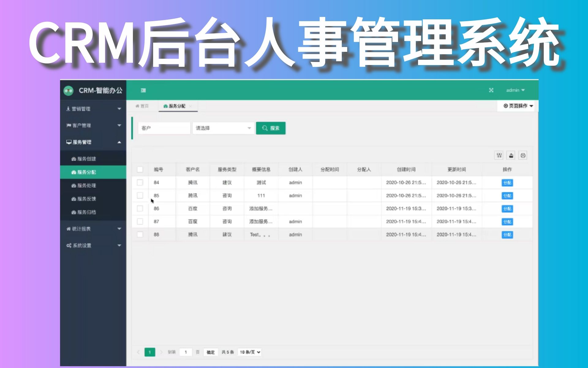Image resolution: width=588 pixels, height=368 pixels.
Task: Click the 系统设置 gears icon
Action: click(x=69, y=245)
